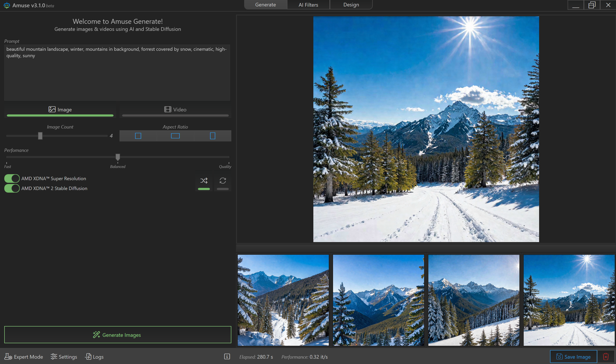Click the red delete image trash icon
The width and height of the screenshot is (616, 364).
(x=606, y=357)
